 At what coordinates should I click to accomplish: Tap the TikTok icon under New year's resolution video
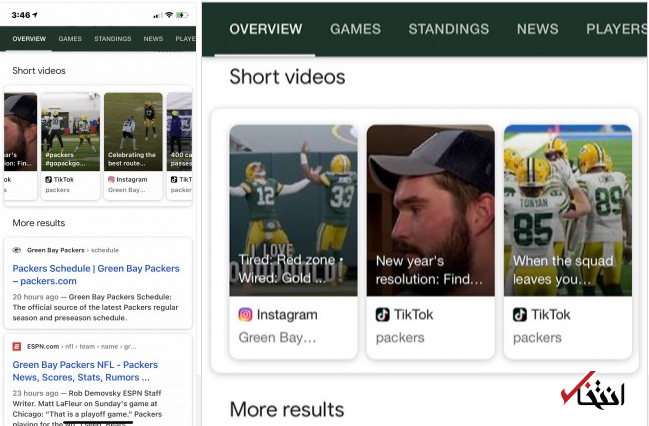[x=382, y=314]
